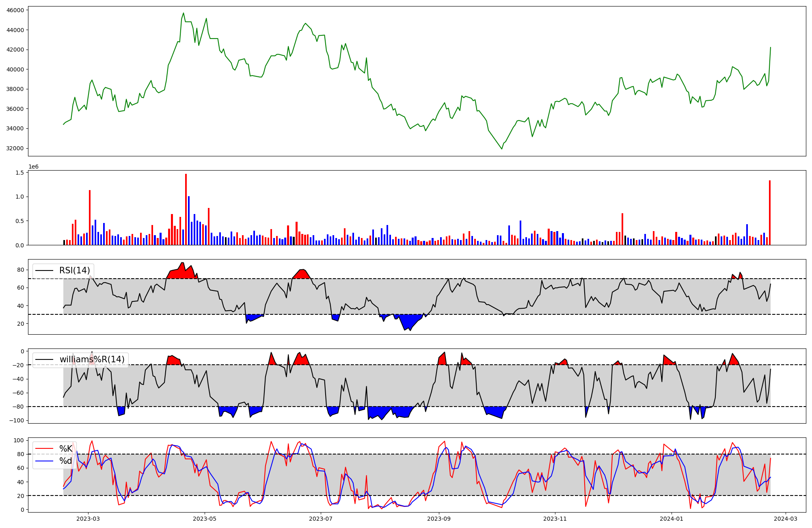Click the 2023-07 x-axis date label
Image resolution: width=812 pixels, height=528 pixels.
point(321,519)
